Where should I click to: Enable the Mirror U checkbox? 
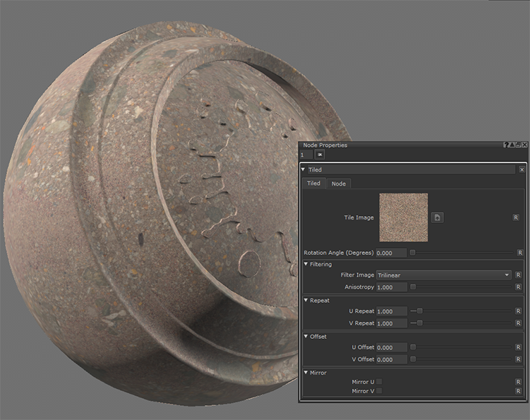(379, 382)
